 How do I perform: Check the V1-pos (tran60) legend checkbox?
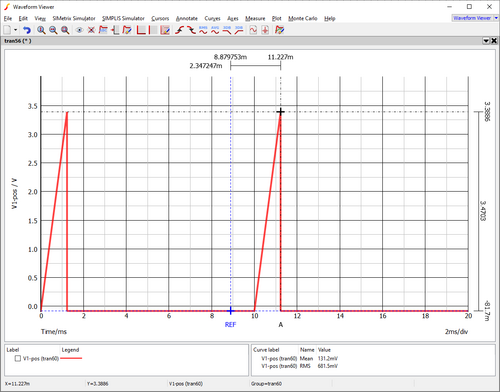pyautogui.click(x=18, y=359)
